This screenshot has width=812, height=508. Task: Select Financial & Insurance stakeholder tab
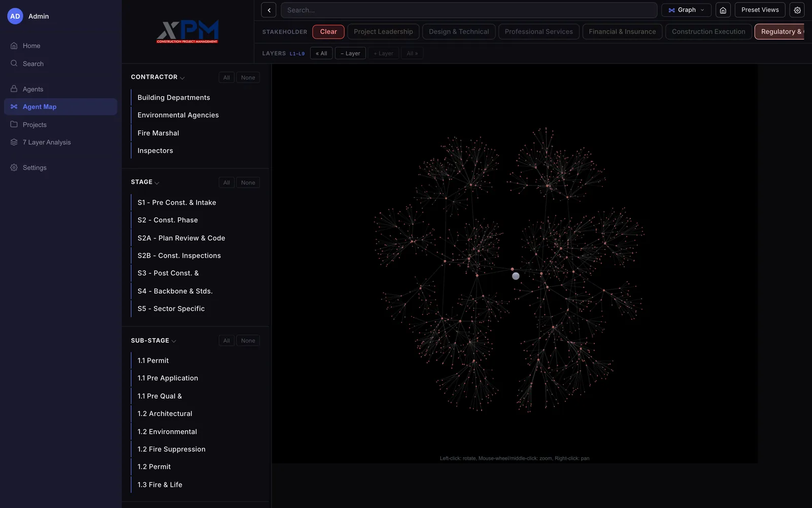pos(622,31)
